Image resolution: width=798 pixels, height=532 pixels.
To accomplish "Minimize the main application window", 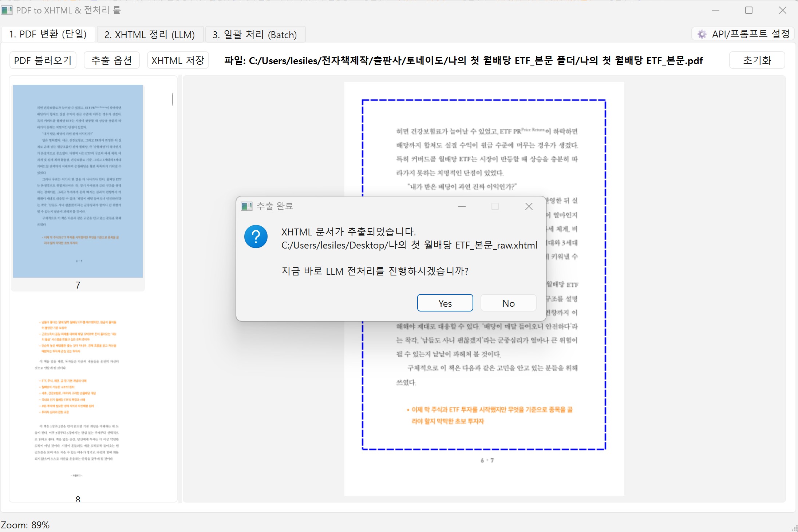I will (x=715, y=10).
